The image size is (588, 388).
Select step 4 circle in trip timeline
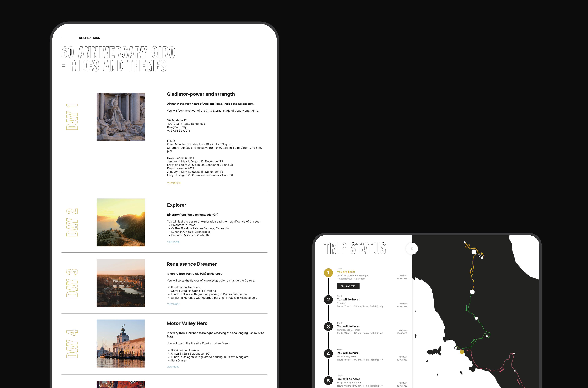[x=328, y=354]
